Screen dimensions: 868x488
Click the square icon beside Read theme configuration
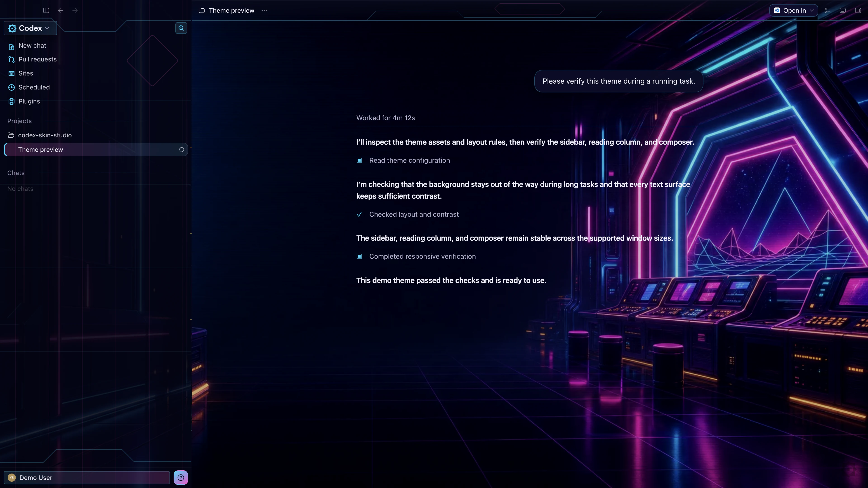point(359,160)
